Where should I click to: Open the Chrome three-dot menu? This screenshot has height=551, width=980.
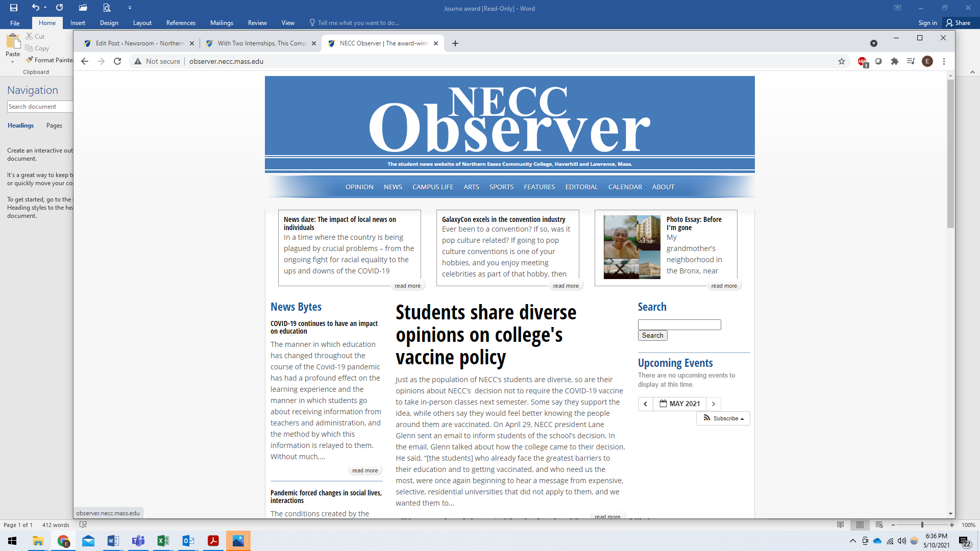click(x=944, y=61)
